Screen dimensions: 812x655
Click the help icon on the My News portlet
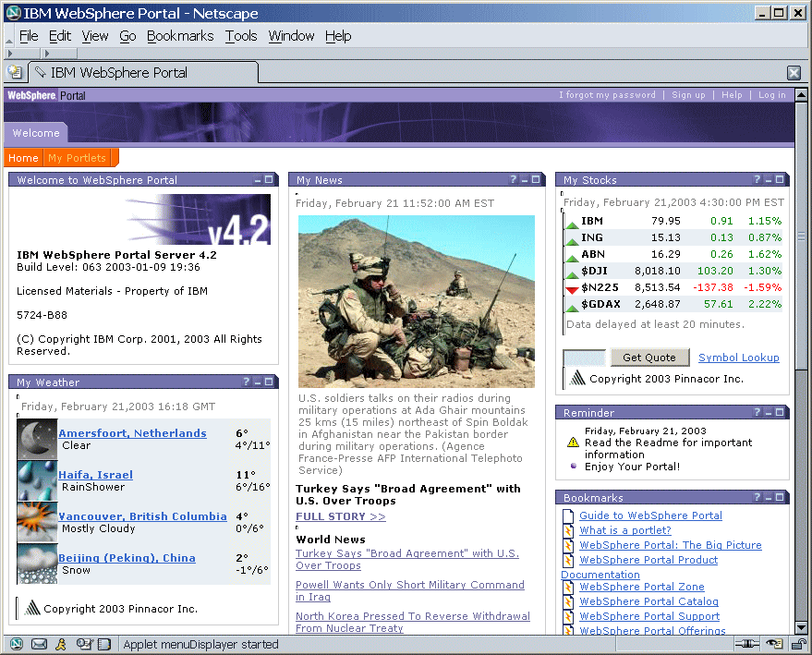pyautogui.click(x=514, y=179)
